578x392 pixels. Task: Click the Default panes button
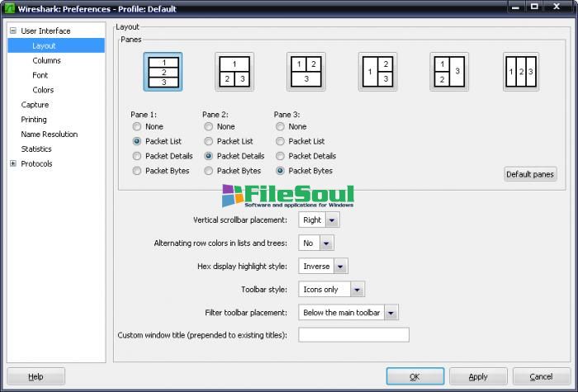click(530, 174)
